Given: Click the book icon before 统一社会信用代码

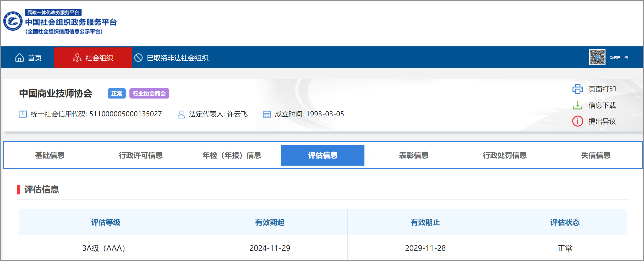Looking at the screenshot, I should pyautogui.click(x=23, y=114).
